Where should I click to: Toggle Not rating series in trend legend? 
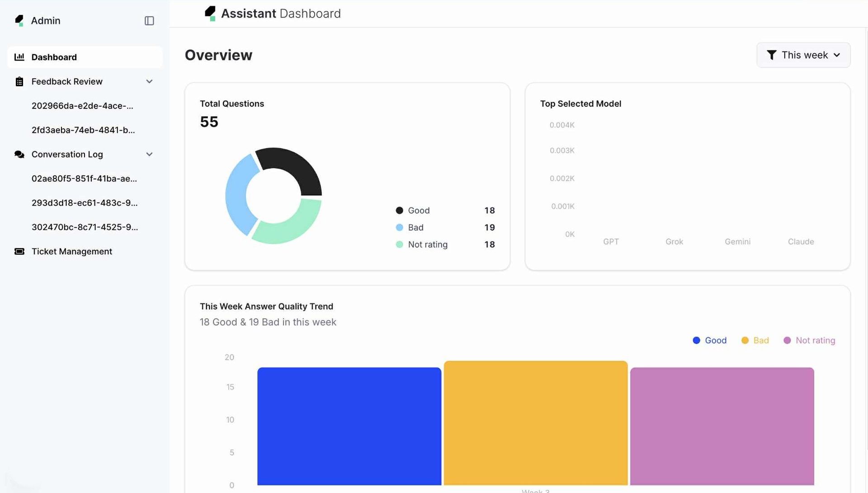809,340
